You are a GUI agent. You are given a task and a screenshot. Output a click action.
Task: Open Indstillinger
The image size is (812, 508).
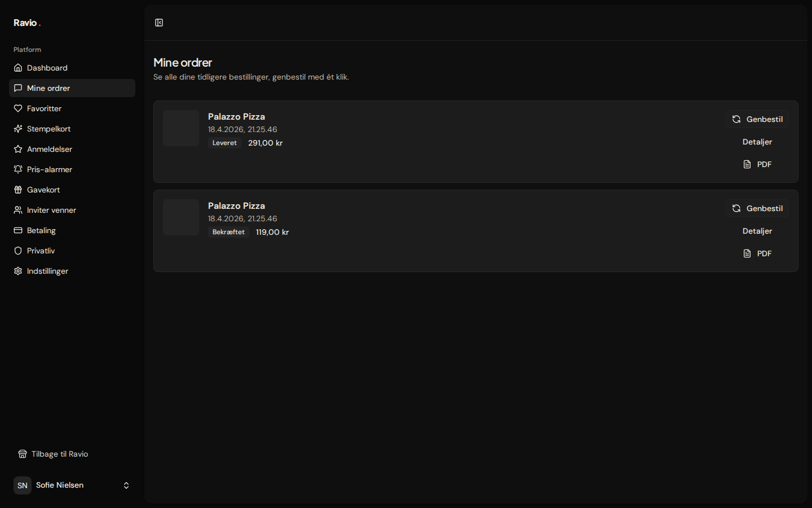[x=72, y=271]
